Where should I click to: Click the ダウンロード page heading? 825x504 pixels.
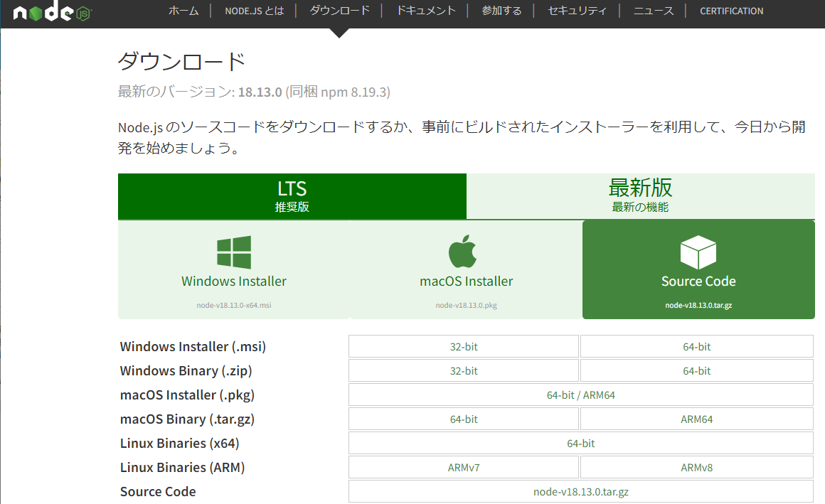pyautogui.click(x=181, y=62)
